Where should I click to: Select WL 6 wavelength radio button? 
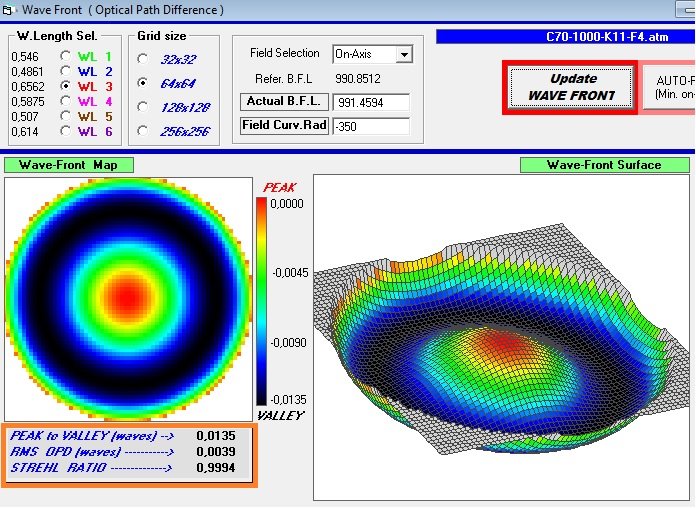(65, 131)
